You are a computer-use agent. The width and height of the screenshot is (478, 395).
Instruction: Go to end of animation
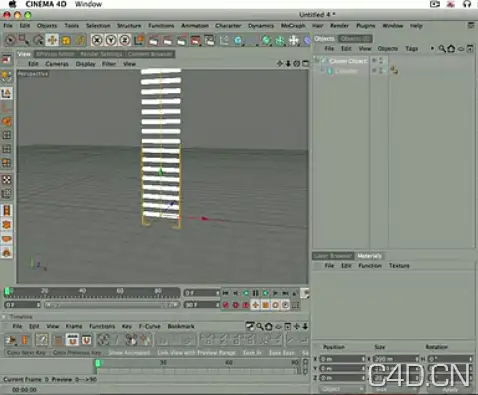pos(285,293)
